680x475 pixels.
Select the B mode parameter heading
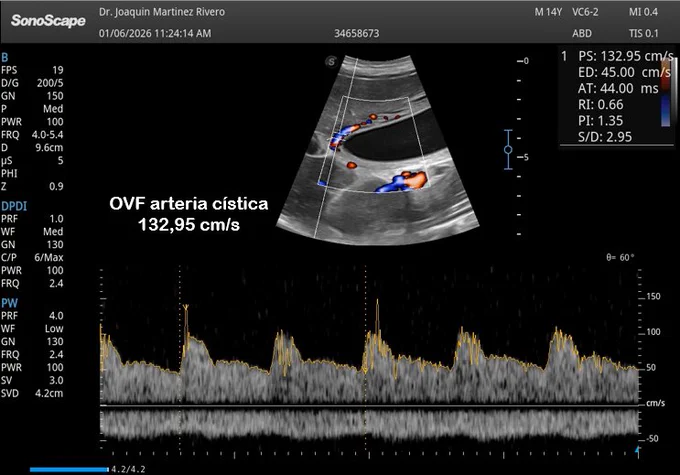pos(4,57)
